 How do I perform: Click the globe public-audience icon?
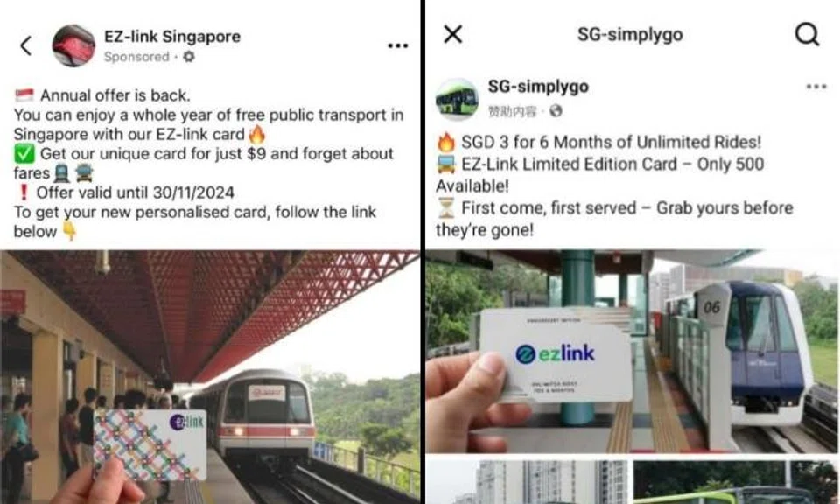click(556, 111)
